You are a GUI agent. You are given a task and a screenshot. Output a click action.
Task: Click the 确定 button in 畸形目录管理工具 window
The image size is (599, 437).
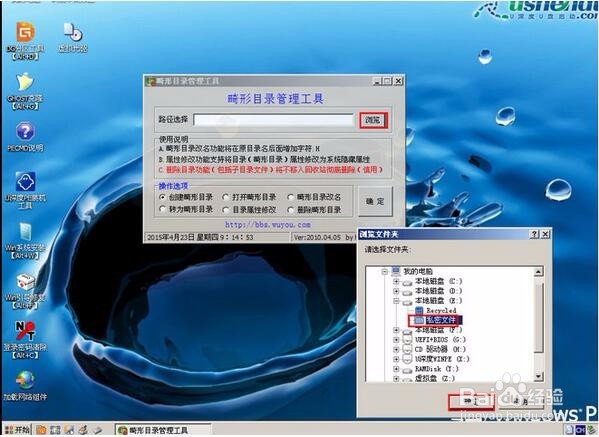375,201
